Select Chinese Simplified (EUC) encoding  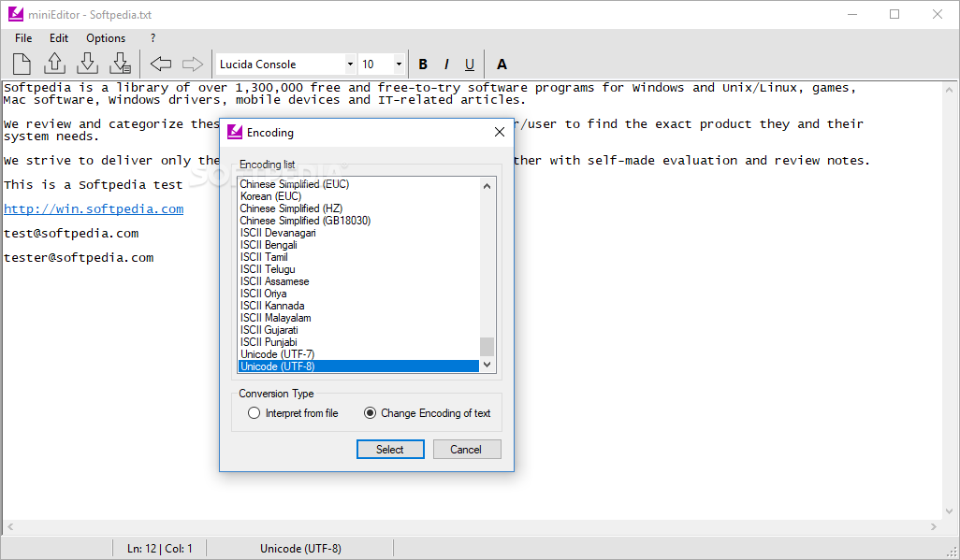tap(358, 184)
